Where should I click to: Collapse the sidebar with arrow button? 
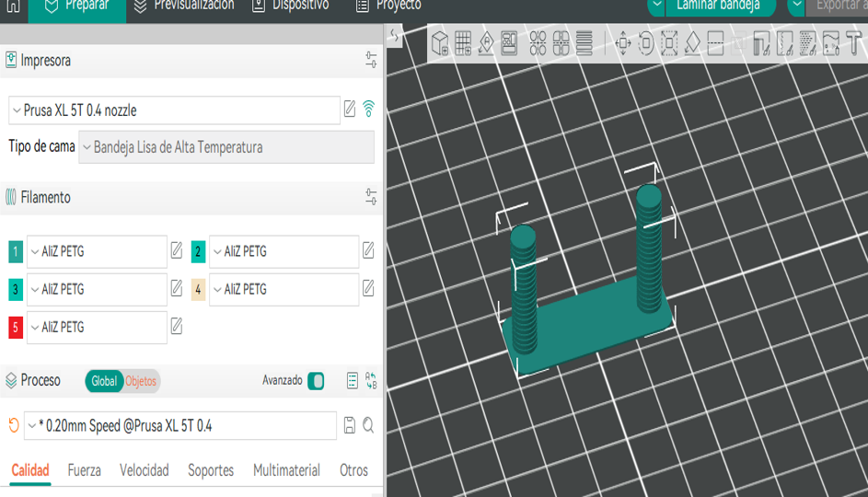pyautogui.click(x=394, y=36)
